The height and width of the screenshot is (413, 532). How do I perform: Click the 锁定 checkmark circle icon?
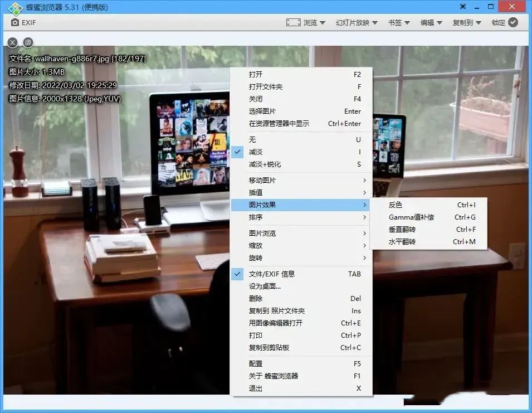click(513, 22)
